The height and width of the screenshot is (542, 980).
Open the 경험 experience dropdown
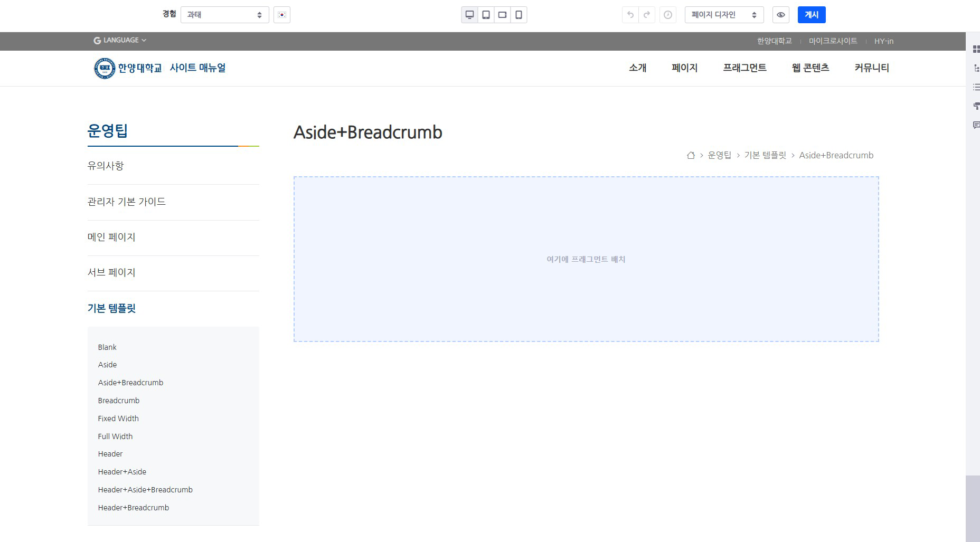point(224,15)
